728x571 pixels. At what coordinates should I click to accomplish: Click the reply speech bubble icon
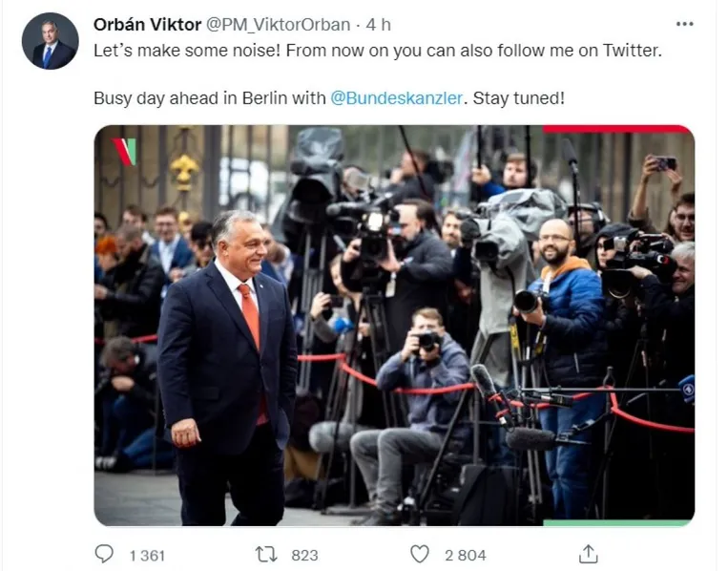click(x=104, y=554)
